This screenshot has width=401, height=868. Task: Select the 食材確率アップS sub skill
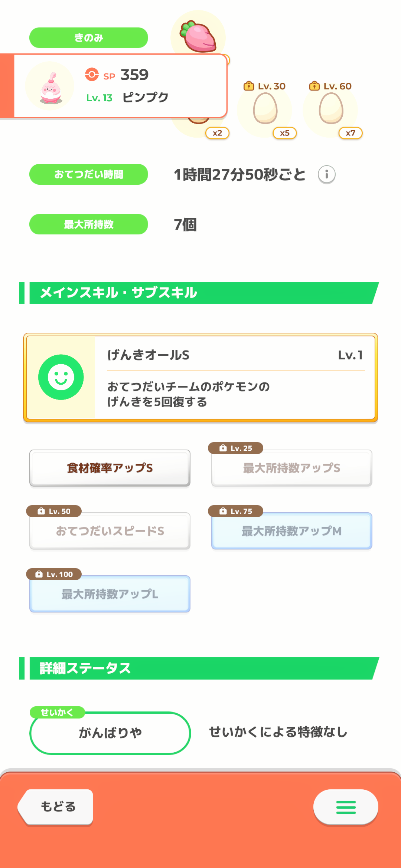(110, 468)
